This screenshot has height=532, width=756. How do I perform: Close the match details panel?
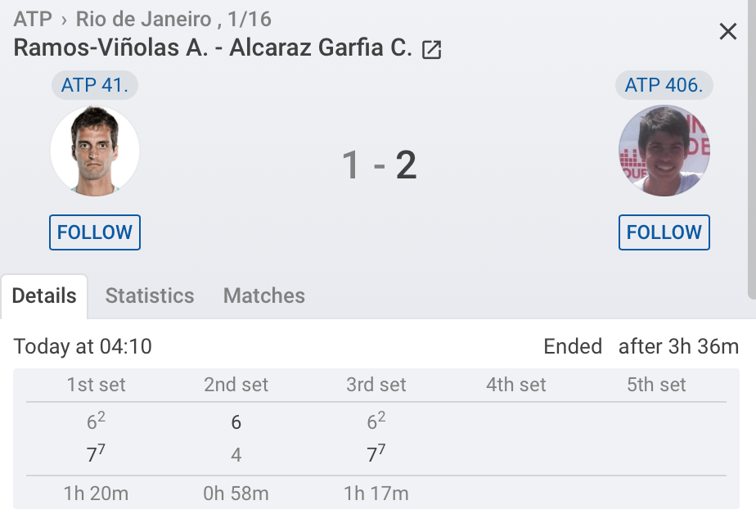[x=727, y=32]
